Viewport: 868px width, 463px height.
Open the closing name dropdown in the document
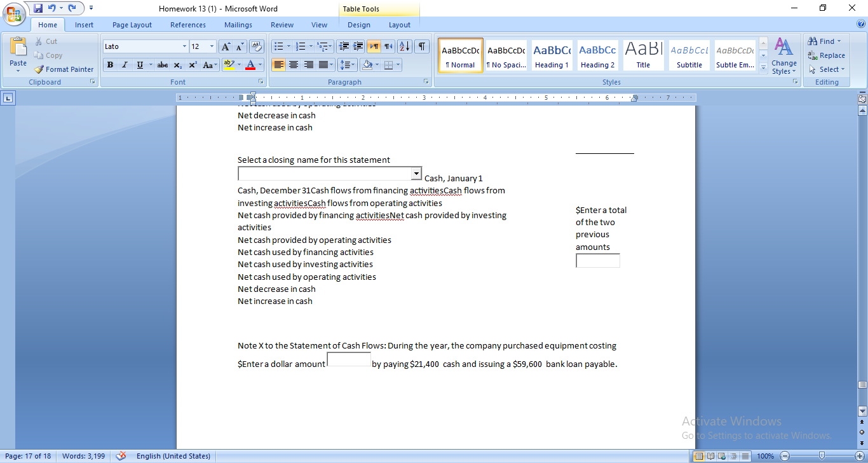(x=416, y=173)
